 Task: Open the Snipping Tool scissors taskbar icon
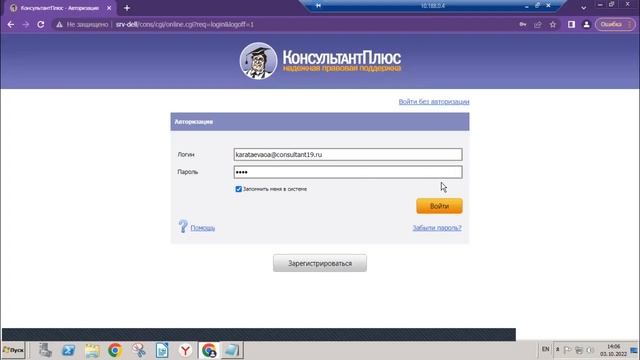coord(139,350)
